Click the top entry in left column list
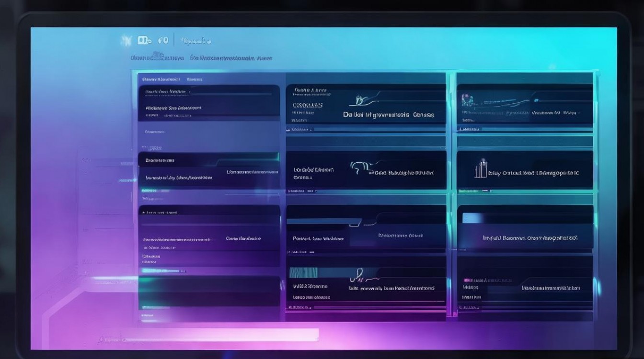 [x=165, y=91]
